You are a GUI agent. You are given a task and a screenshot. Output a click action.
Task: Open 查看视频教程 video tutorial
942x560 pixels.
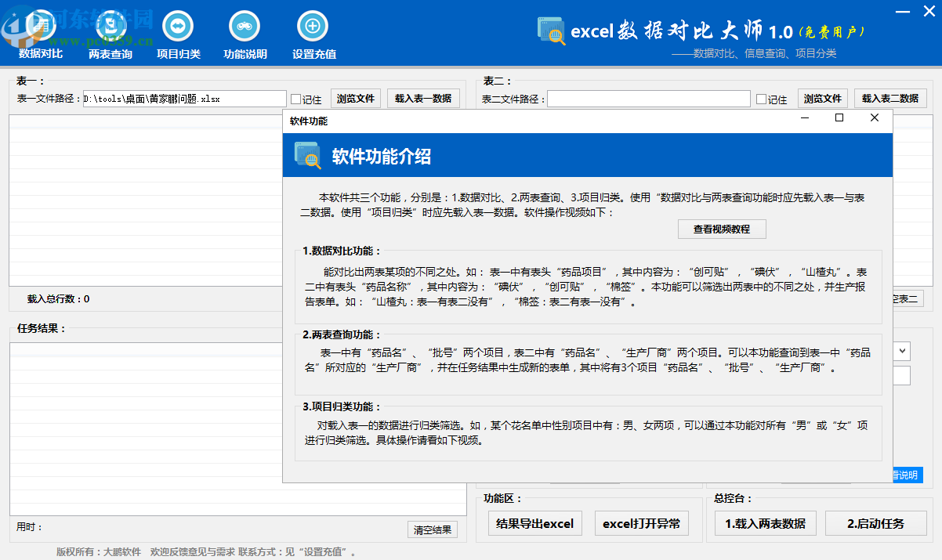(x=720, y=229)
